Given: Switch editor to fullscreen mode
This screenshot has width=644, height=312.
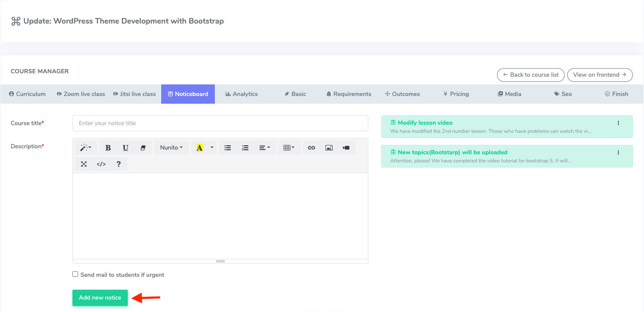Looking at the screenshot, I should point(84,164).
